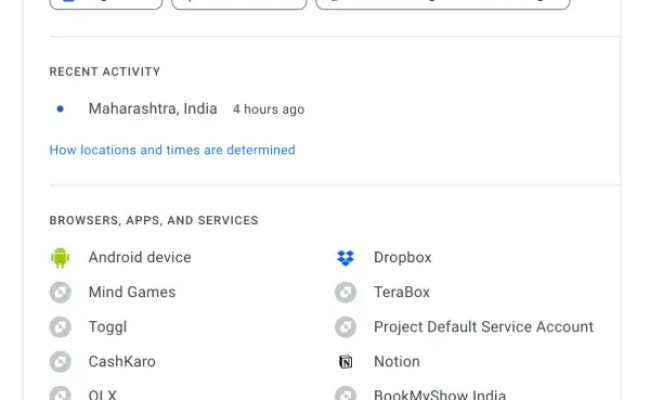This screenshot has height=400, width=650.
Task: Select the Mind Games entry text
Action: (x=132, y=292)
